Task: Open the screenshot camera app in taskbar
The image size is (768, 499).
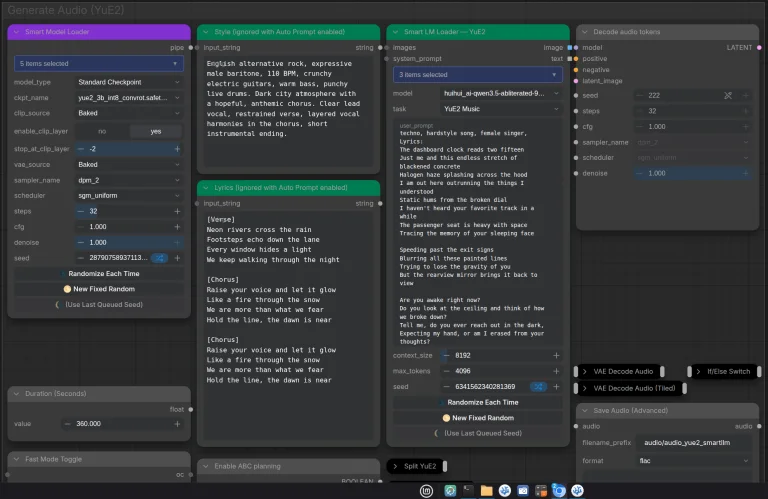Action: (x=523, y=491)
